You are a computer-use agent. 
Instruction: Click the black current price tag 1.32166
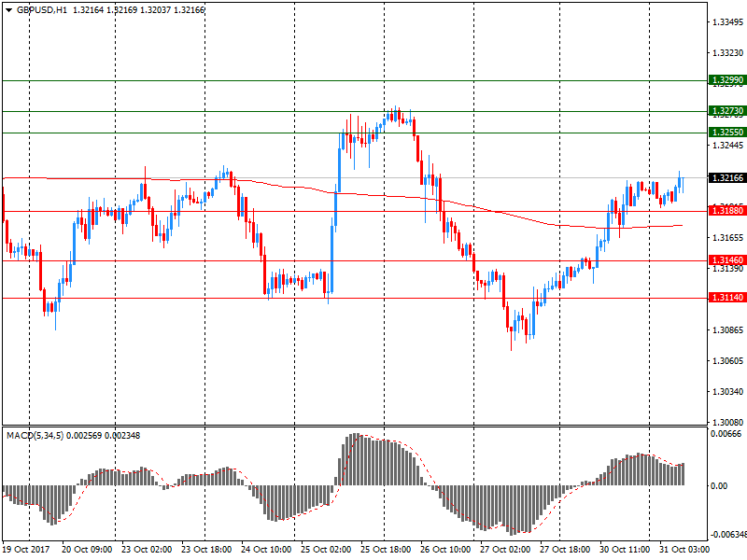coord(727,177)
